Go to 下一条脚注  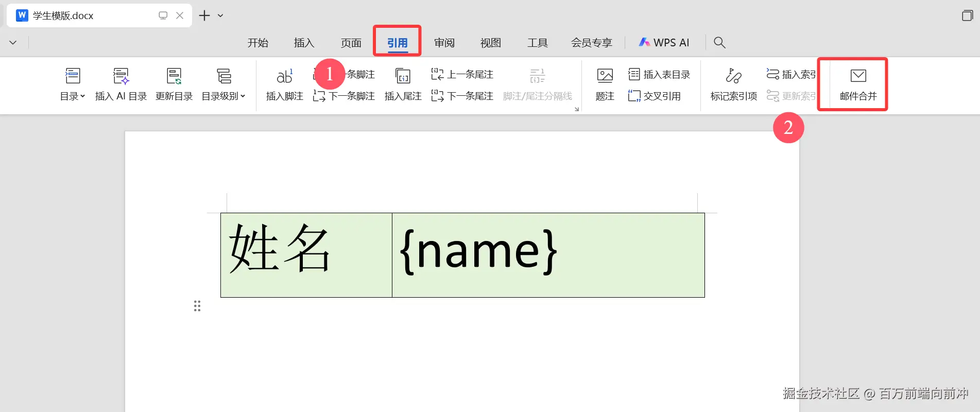click(344, 96)
